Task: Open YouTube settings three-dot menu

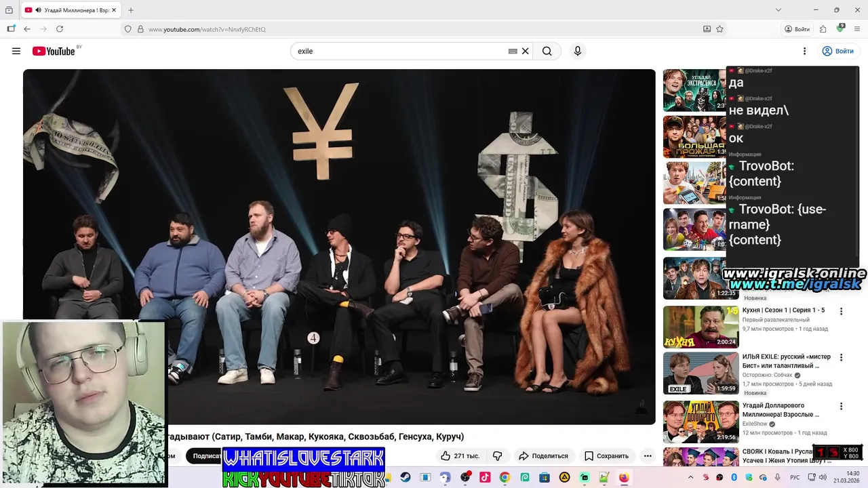Action: click(804, 51)
